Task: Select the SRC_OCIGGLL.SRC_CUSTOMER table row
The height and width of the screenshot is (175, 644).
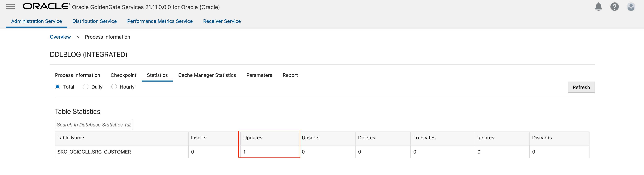Action: pyautogui.click(x=94, y=152)
